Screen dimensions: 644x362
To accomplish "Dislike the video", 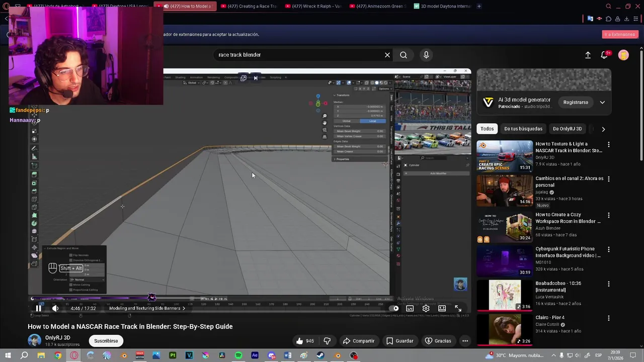I will pos(327,341).
